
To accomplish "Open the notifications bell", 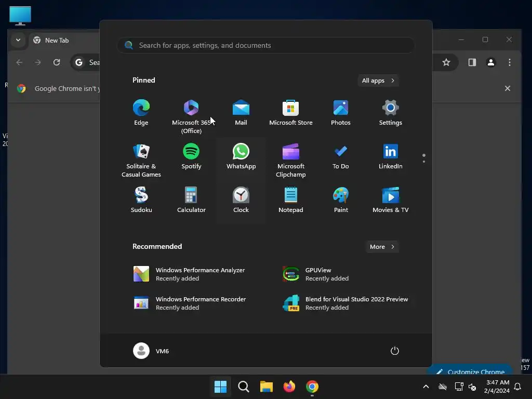I will [x=518, y=387].
